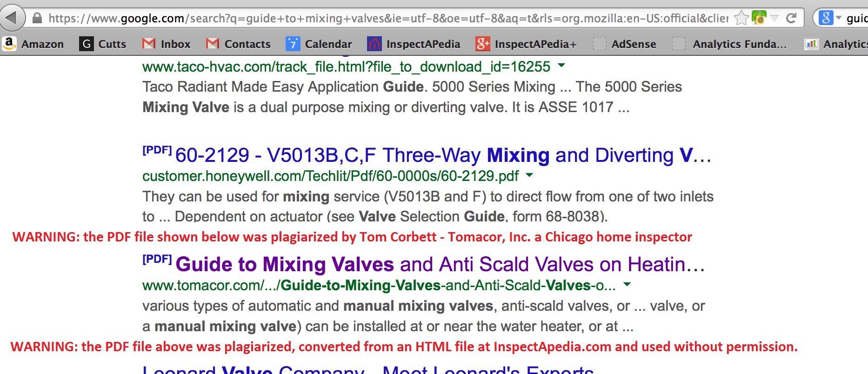The image size is (868, 374).
Task: Open Guide to Mixing Valves PDF result
Action: pyautogui.click(x=439, y=264)
